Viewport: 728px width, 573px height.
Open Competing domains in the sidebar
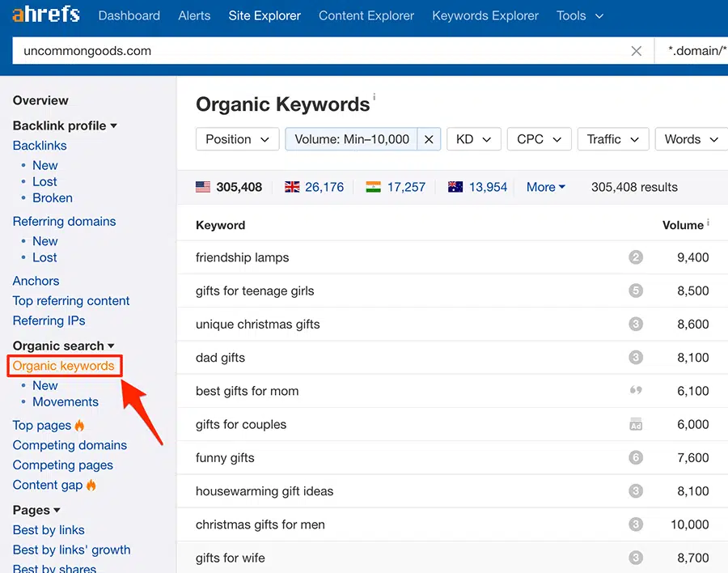pos(70,445)
